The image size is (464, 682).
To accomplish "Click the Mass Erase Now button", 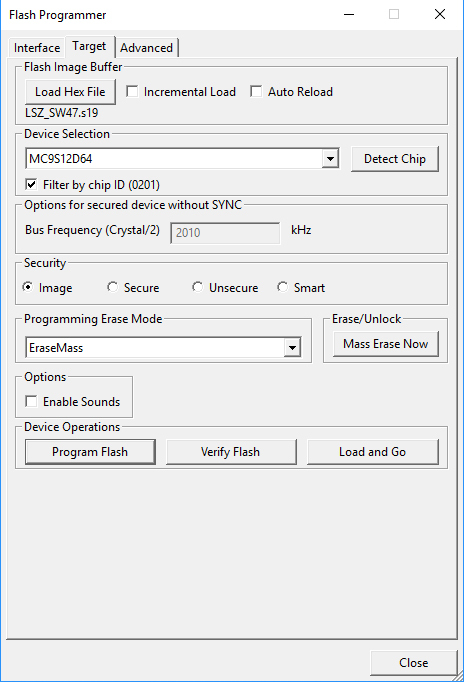I will [386, 344].
